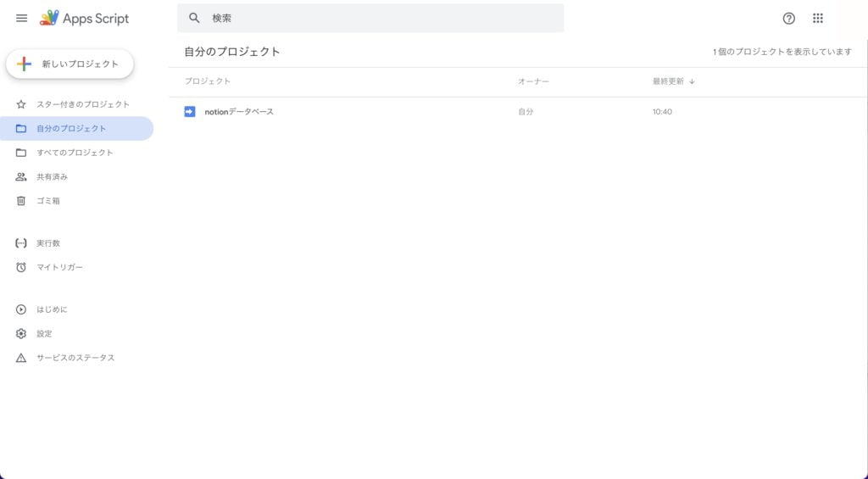Open the hamburger main menu
Screen dimensions: 868x479
[22, 18]
